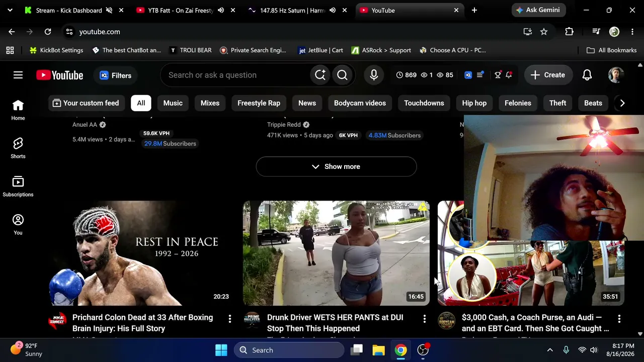
Task: Click the YouTube logo
Action: [59, 75]
